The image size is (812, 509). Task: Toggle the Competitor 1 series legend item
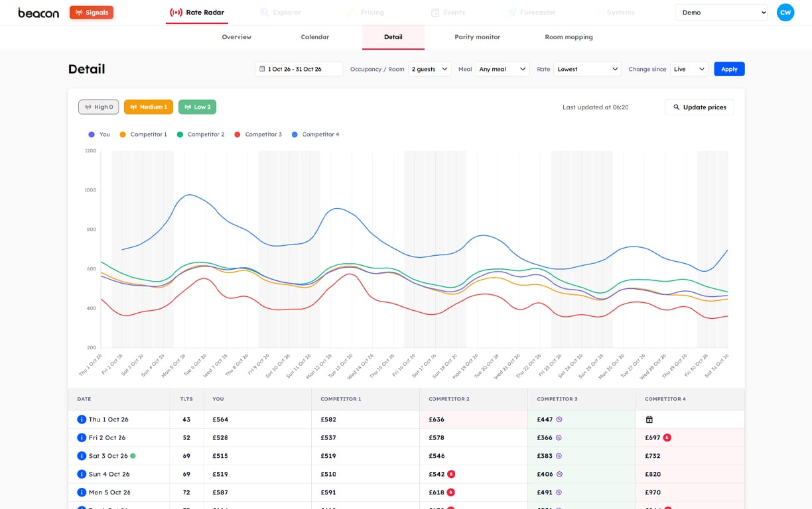click(143, 135)
